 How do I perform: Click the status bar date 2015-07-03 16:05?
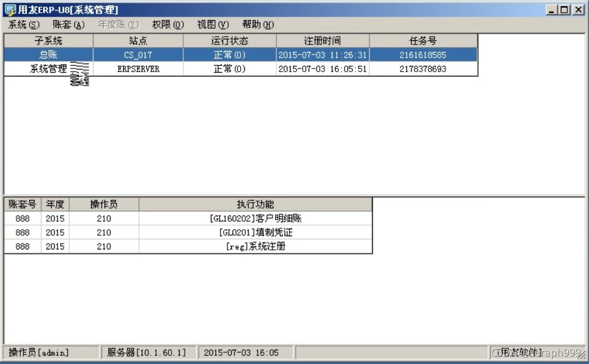click(246, 353)
